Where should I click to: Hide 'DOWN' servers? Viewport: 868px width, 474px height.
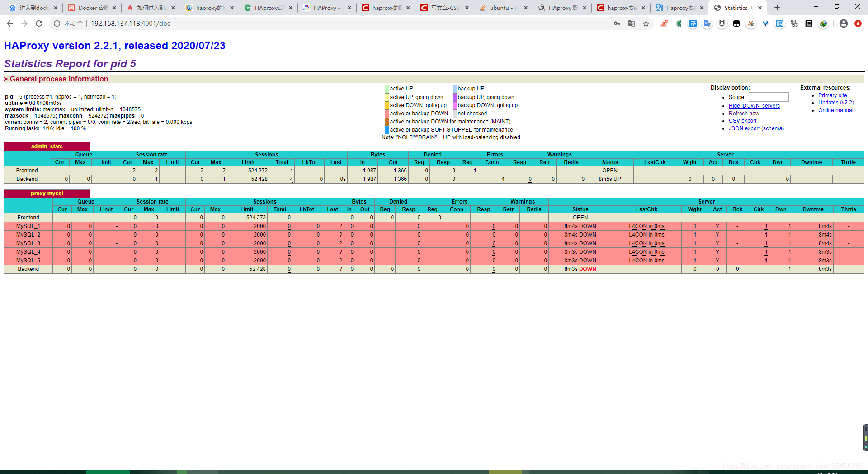pos(754,106)
